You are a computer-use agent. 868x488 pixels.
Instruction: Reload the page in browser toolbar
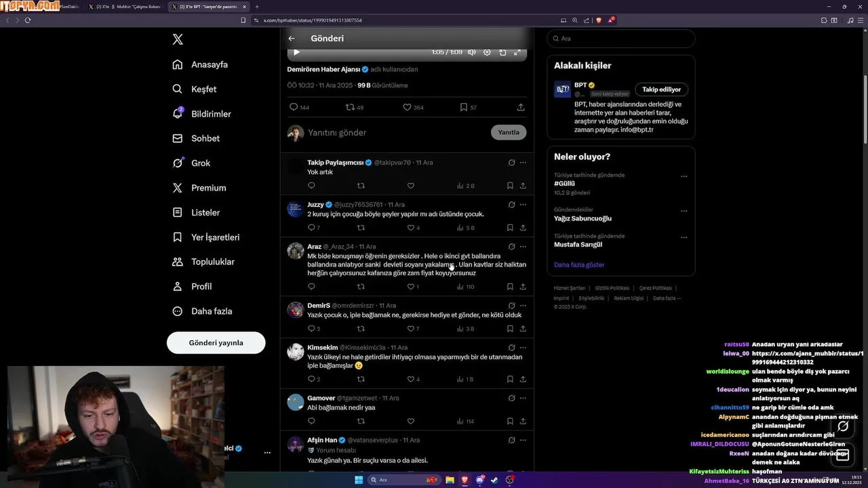point(28,20)
